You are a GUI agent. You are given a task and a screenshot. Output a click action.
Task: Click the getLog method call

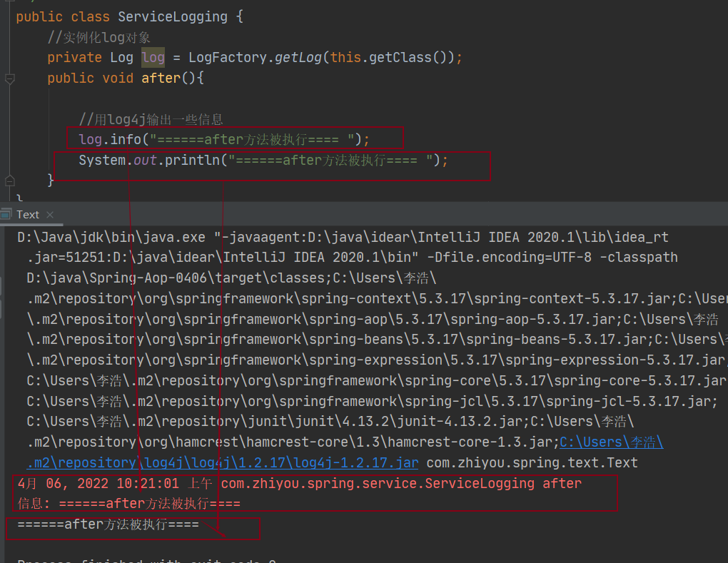298,58
